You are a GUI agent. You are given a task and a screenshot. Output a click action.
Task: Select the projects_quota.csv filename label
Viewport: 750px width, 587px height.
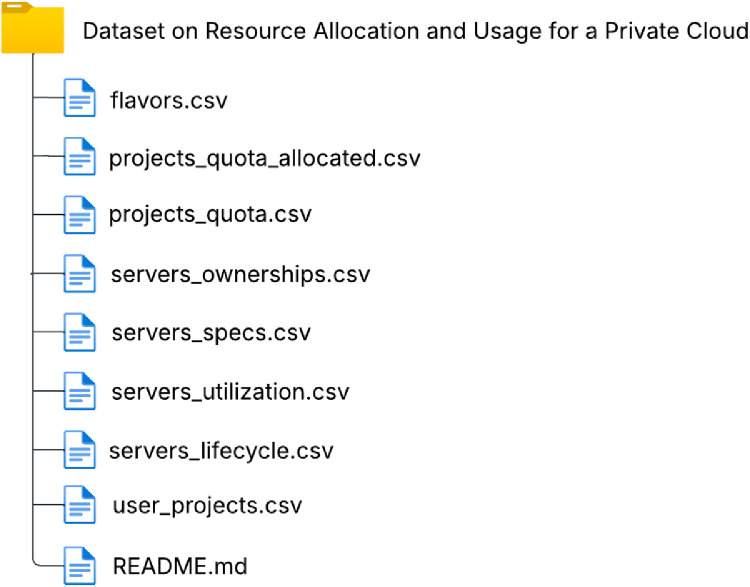[x=210, y=216]
